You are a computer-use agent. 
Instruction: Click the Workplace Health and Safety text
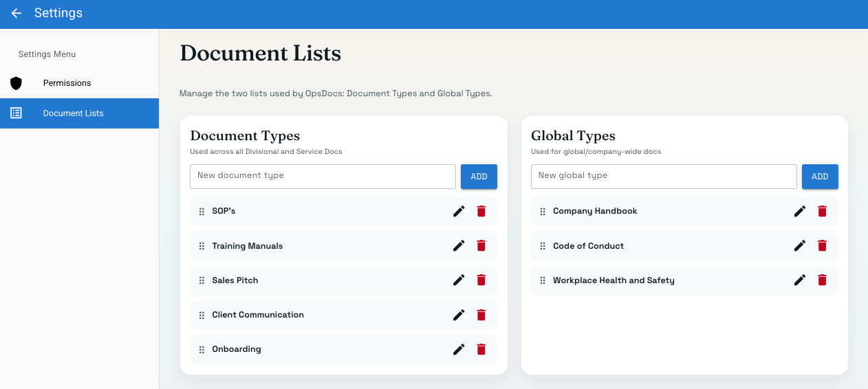click(614, 280)
